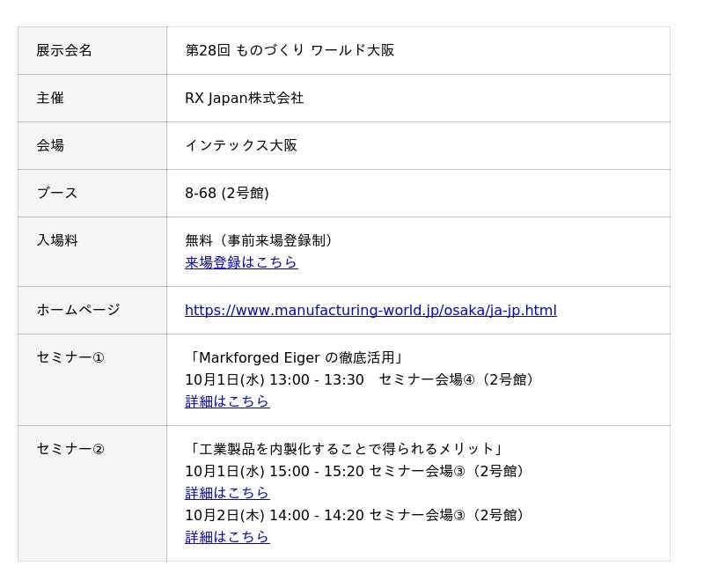Click the booth number 8-68 (2号館)
Viewport: 704px width, 588px height.
coord(226,193)
